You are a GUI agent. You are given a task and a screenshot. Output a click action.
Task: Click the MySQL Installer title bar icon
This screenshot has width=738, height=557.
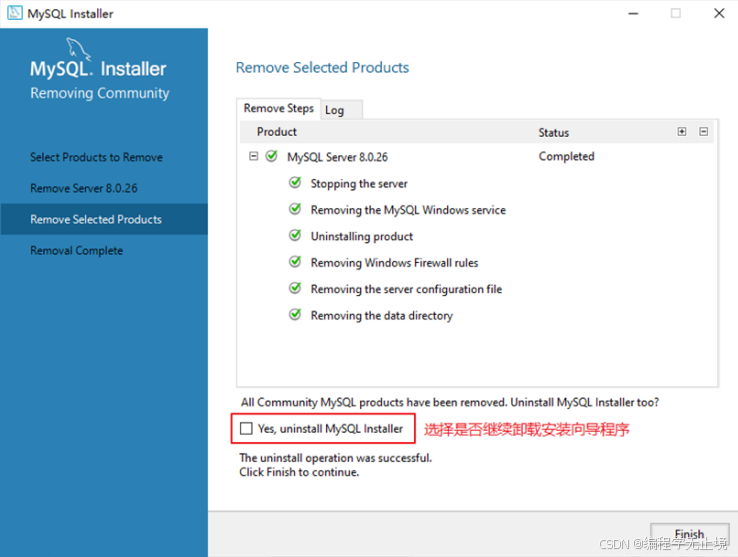coord(15,13)
